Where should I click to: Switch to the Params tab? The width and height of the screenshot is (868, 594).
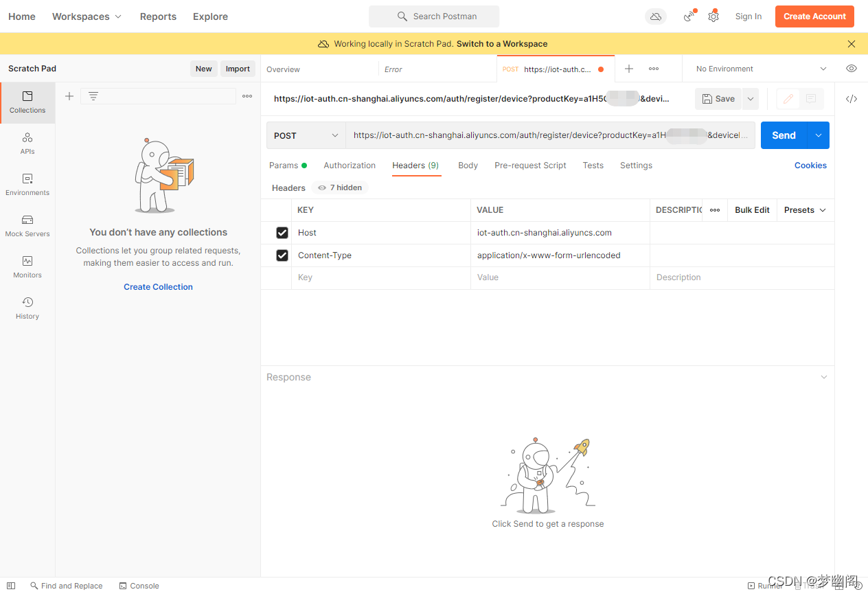[288, 165]
